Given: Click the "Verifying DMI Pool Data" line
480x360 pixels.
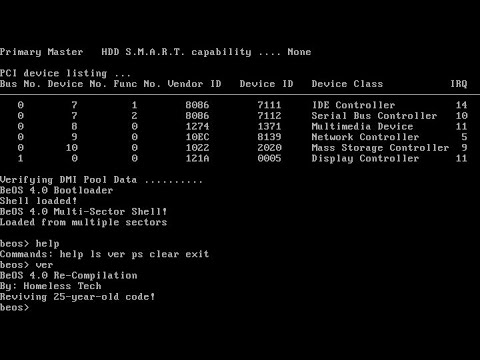Looking at the screenshot, I should tap(101, 180).
